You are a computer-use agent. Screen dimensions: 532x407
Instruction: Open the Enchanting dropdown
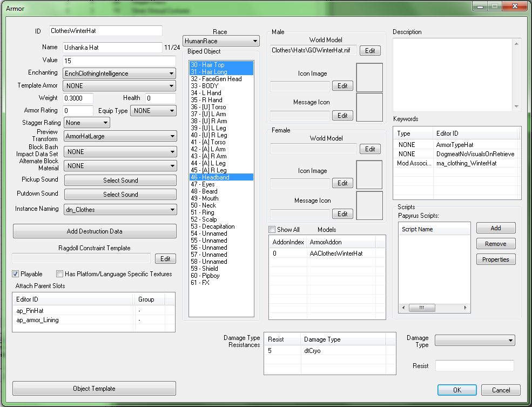[119, 74]
